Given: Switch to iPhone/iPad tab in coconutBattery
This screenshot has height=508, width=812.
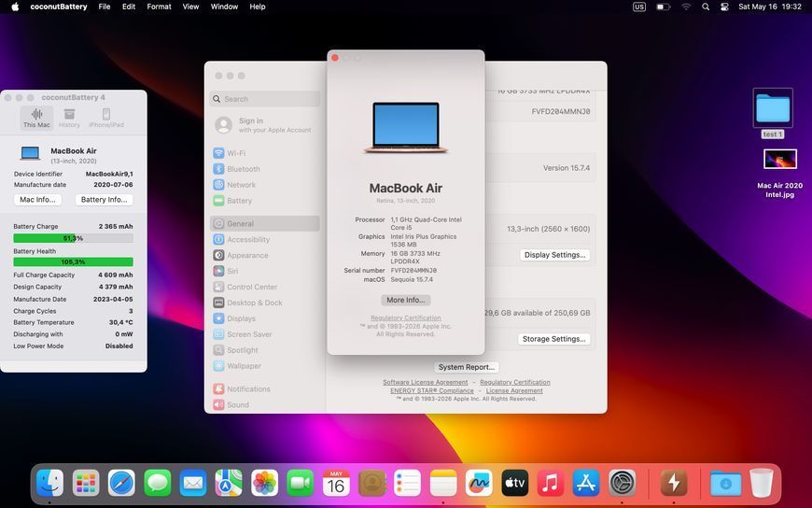Looking at the screenshot, I should (x=106, y=119).
